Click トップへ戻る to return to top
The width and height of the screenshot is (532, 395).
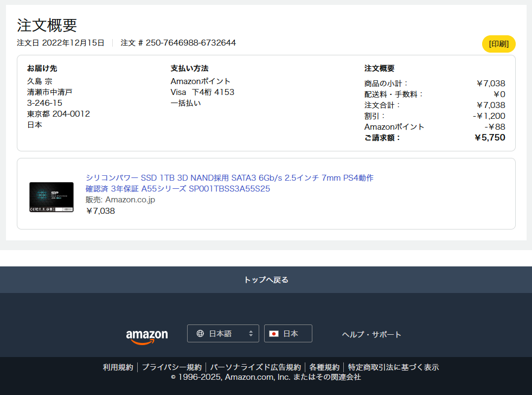[266, 280]
